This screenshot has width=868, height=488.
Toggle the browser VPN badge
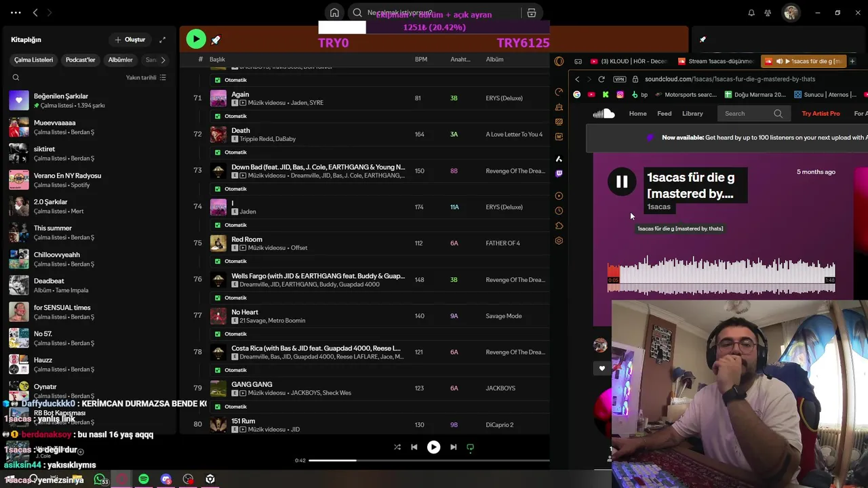tap(620, 79)
